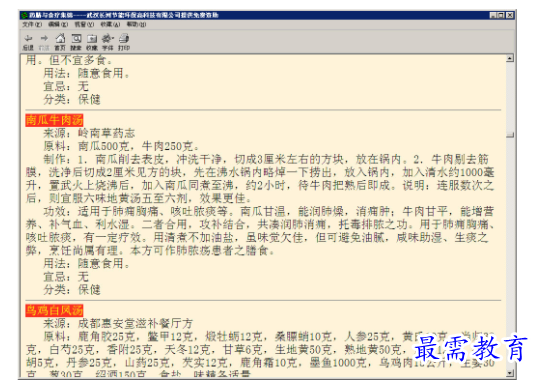Click the text 用。但不宜多食。 at top
The height and width of the screenshot is (380, 536).
coord(69,60)
